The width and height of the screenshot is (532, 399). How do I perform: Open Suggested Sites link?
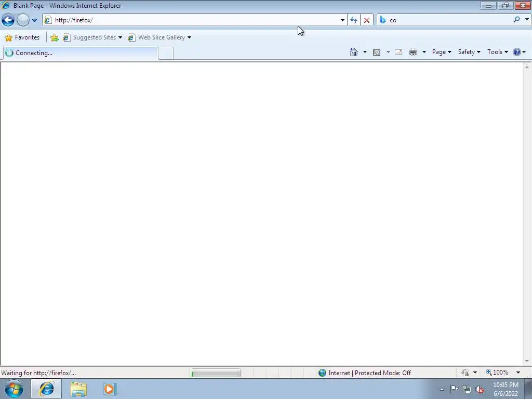pyautogui.click(x=92, y=37)
